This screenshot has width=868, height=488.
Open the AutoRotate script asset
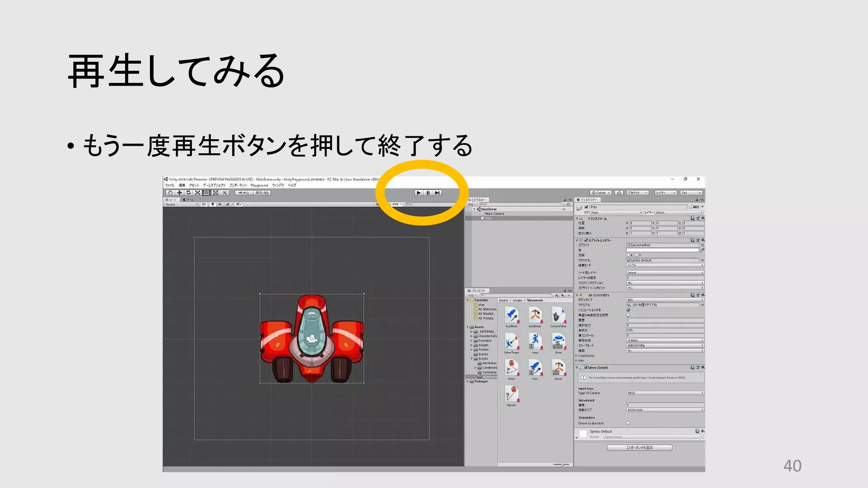[535, 318]
